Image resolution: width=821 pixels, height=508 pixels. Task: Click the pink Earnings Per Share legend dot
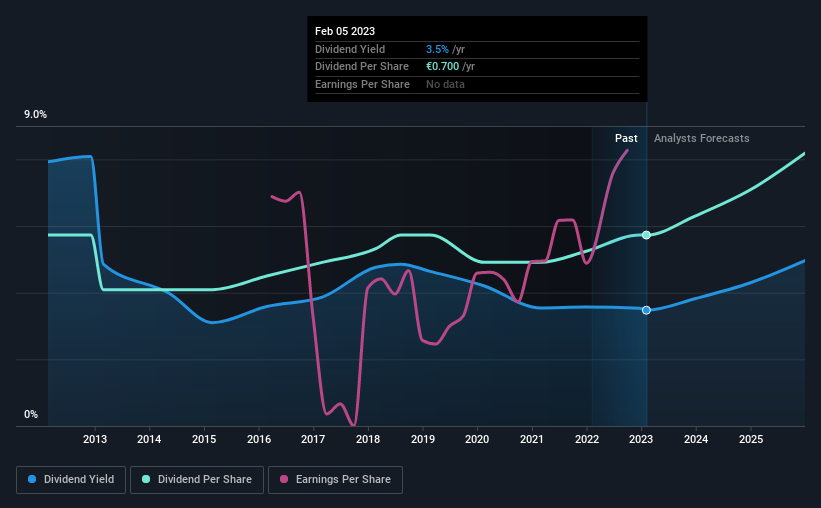pyautogui.click(x=284, y=479)
